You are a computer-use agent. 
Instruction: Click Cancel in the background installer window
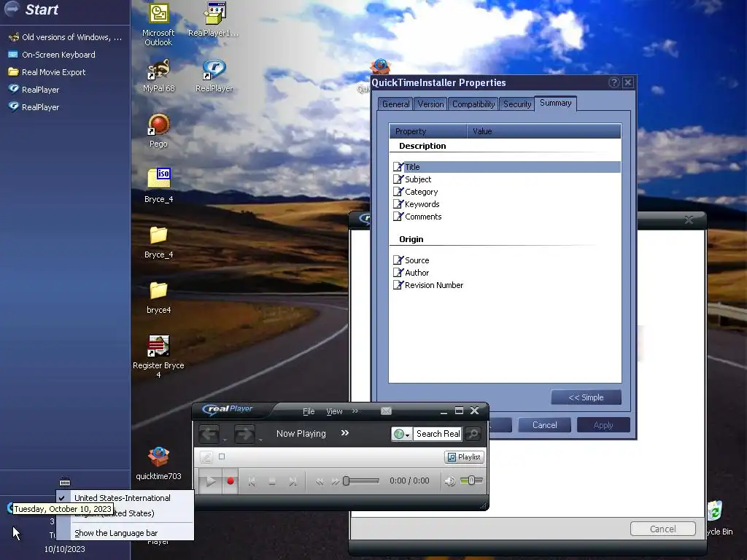pos(662,529)
